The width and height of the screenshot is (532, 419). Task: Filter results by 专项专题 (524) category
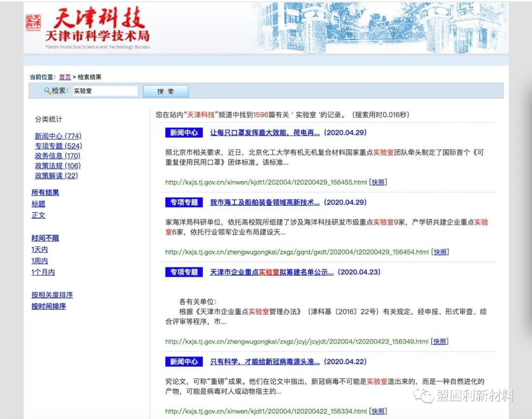click(x=58, y=146)
